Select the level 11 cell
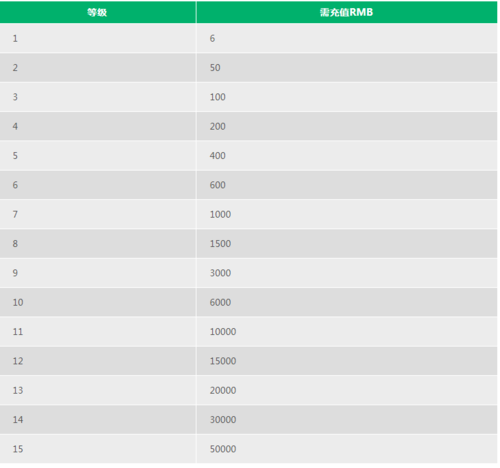Screen dimensions: 500x468 tap(97, 332)
